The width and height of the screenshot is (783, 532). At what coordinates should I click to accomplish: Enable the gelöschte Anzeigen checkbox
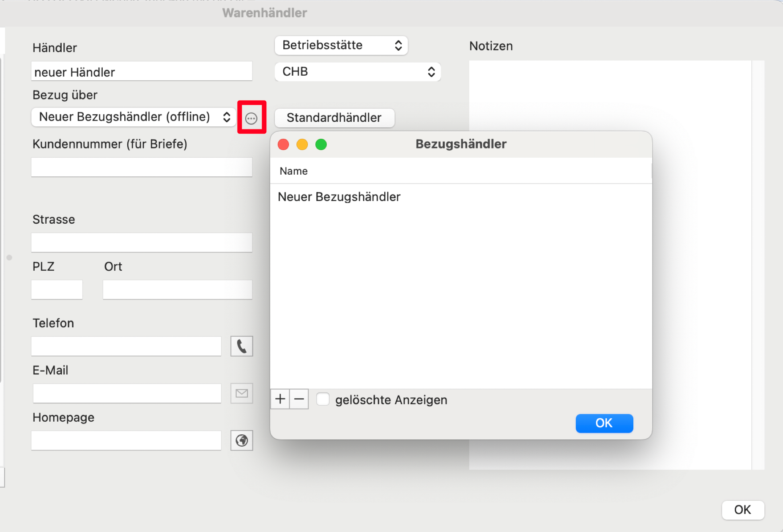[x=323, y=399]
